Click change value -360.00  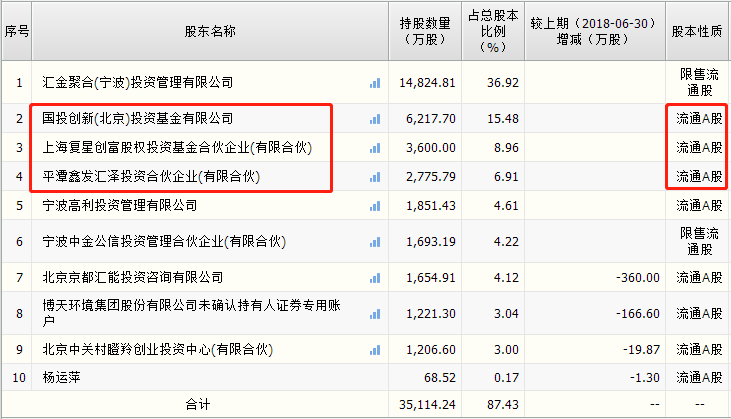638,278
